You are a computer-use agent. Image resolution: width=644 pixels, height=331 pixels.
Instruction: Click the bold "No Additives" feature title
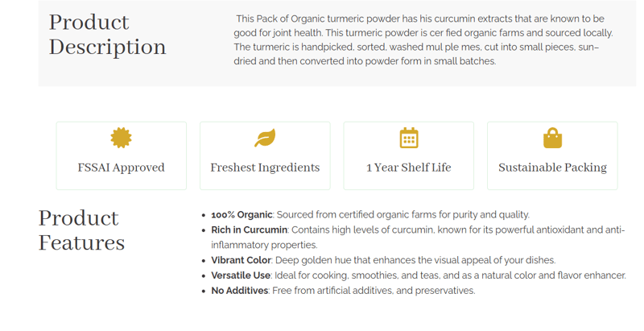coord(239,291)
